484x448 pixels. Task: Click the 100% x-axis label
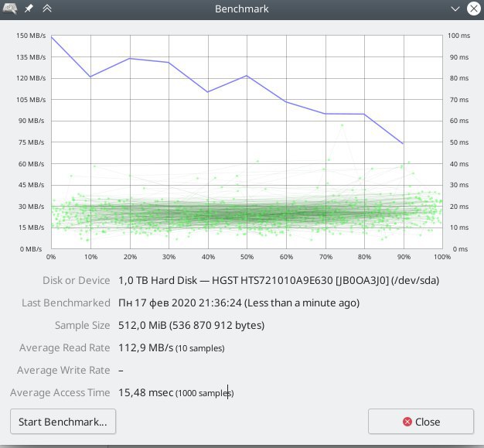pyautogui.click(x=442, y=257)
